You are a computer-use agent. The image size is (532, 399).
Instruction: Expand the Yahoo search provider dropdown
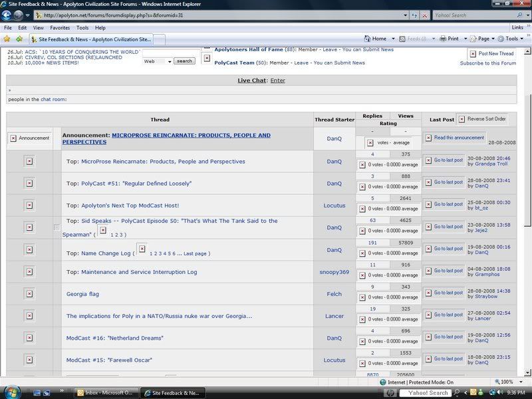click(x=528, y=15)
